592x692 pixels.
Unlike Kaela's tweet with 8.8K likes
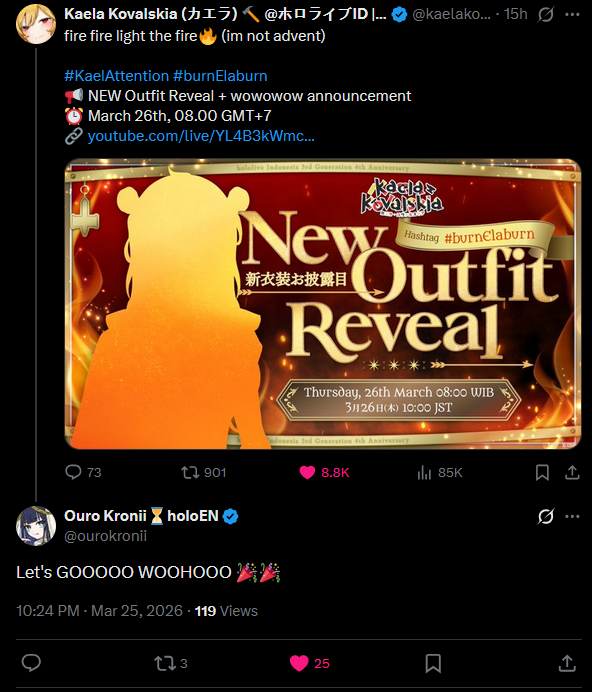(x=307, y=473)
